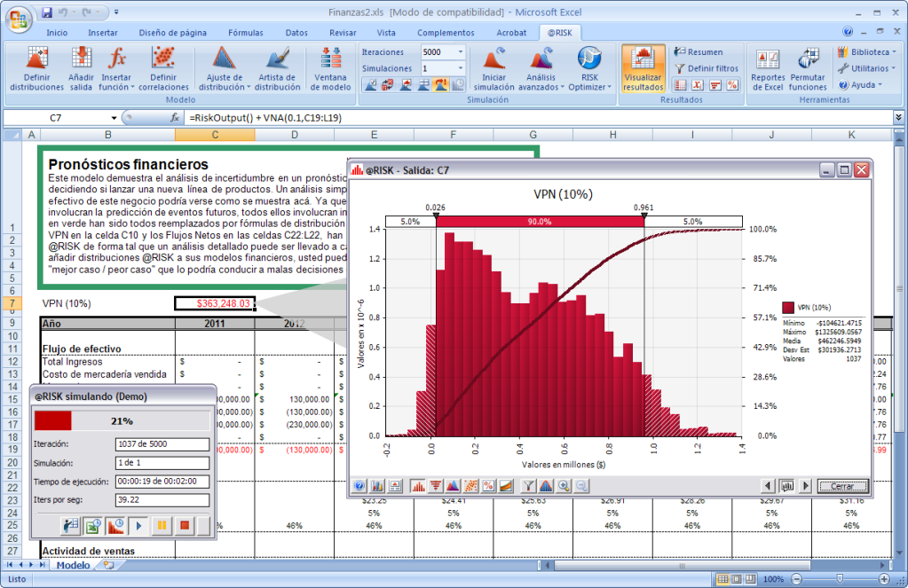The height and width of the screenshot is (588, 908).
Task: Expand the Utilitarios menu
Action: pyautogui.click(x=867, y=68)
